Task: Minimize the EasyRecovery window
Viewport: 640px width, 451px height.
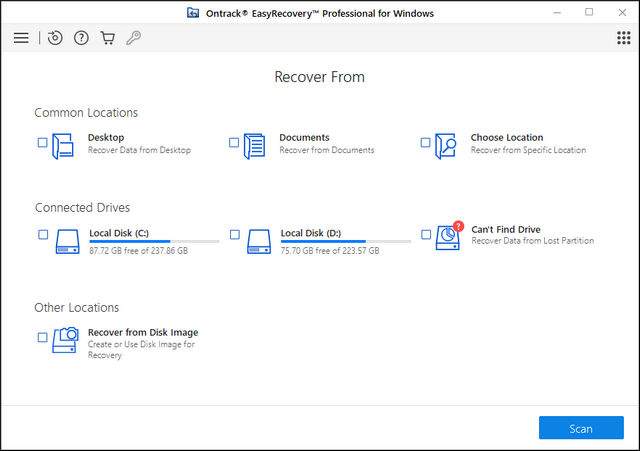Action: (x=557, y=13)
